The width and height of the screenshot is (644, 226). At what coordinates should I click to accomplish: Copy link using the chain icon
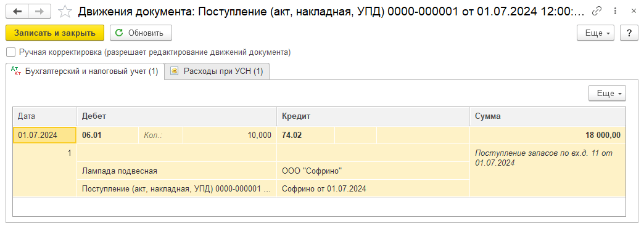click(597, 12)
